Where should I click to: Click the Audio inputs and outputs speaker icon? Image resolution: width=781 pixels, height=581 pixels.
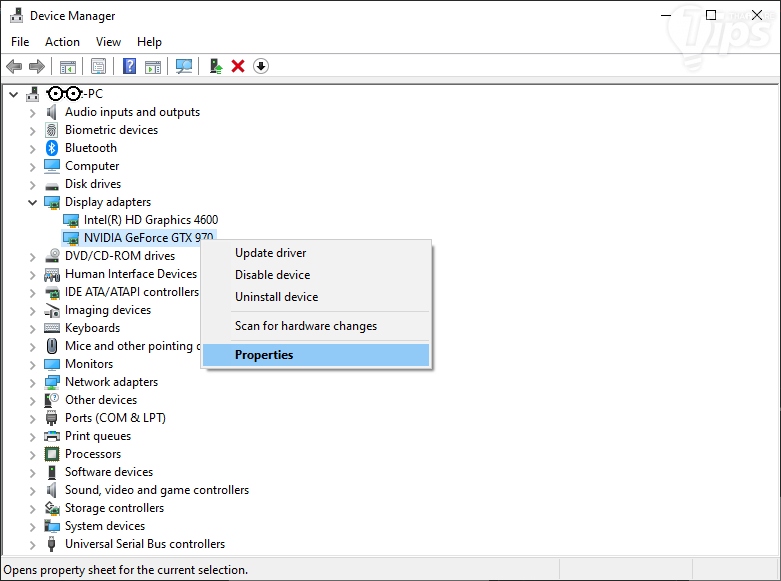(x=52, y=112)
